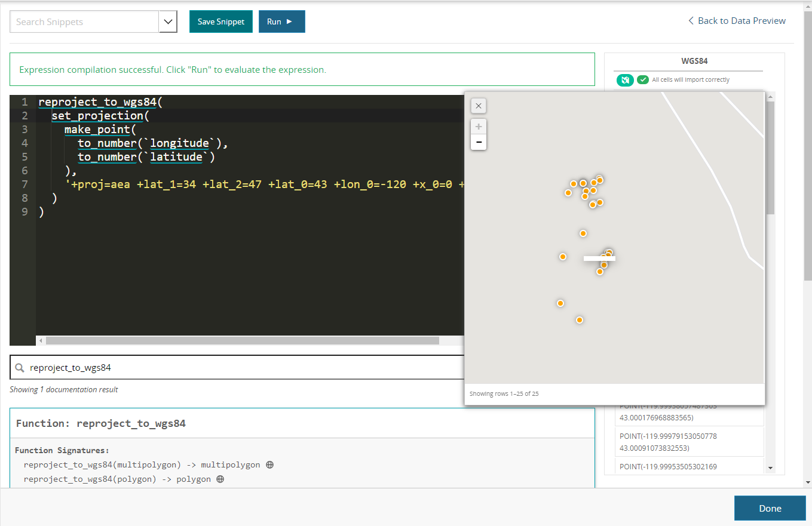Place cursor on make_point( in editor
The width and height of the screenshot is (812, 526).
tap(100, 130)
